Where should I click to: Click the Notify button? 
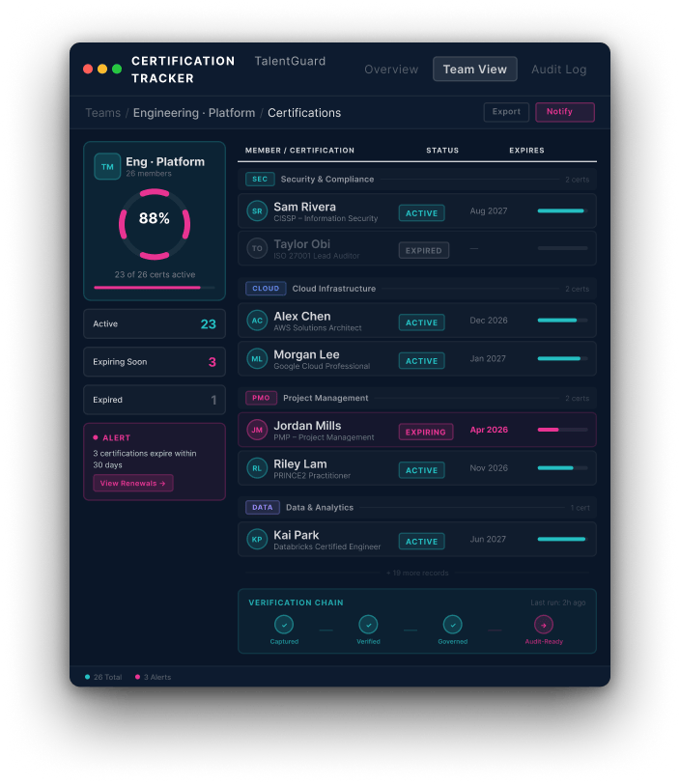click(x=564, y=112)
